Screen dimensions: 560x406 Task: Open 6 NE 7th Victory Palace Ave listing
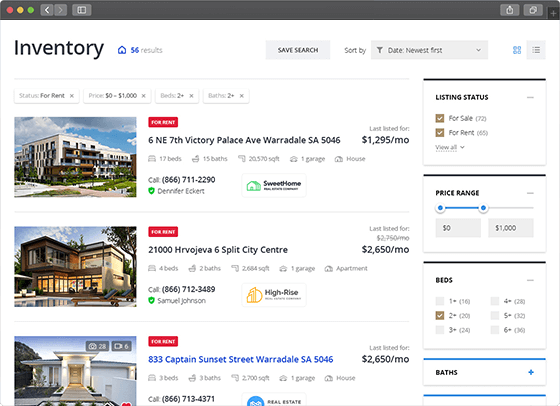(x=244, y=140)
